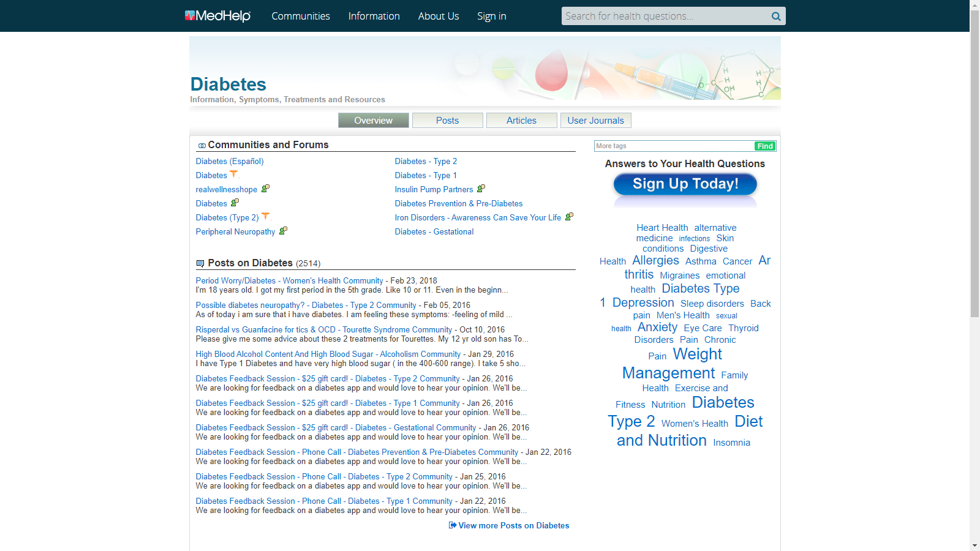Open the About Us menu
Viewport: 980px width, 551px height.
pos(439,16)
